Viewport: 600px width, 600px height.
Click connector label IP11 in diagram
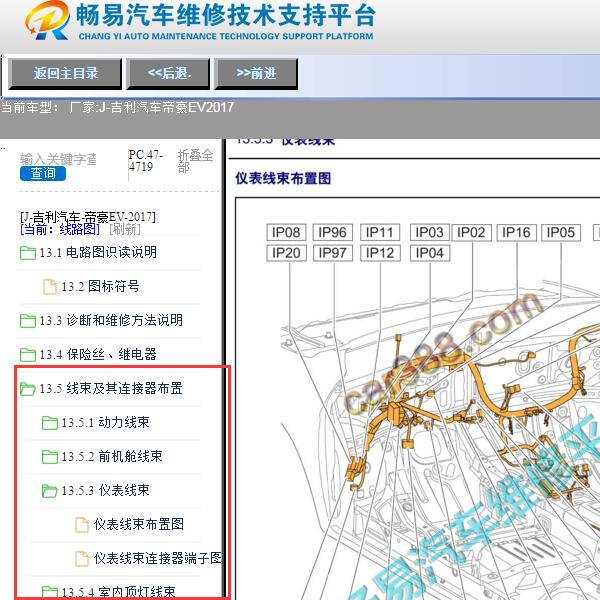380,232
